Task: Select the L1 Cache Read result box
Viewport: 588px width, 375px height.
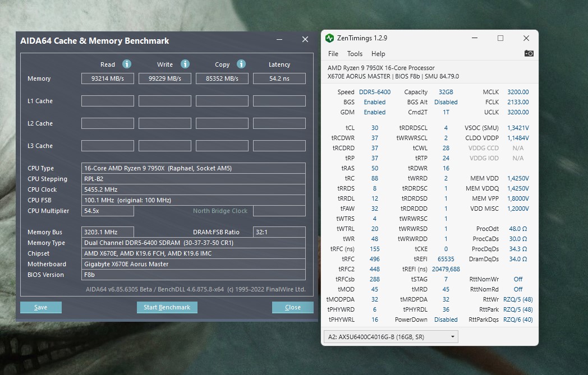Action: (108, 101)
